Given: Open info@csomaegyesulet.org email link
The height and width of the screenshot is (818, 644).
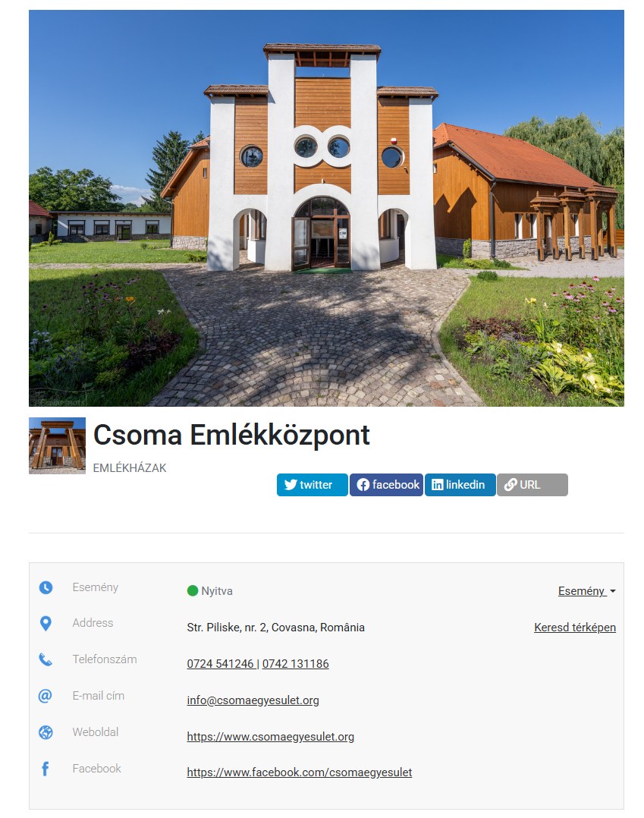Looking at the screenshot, I should [x=253, y=700].
